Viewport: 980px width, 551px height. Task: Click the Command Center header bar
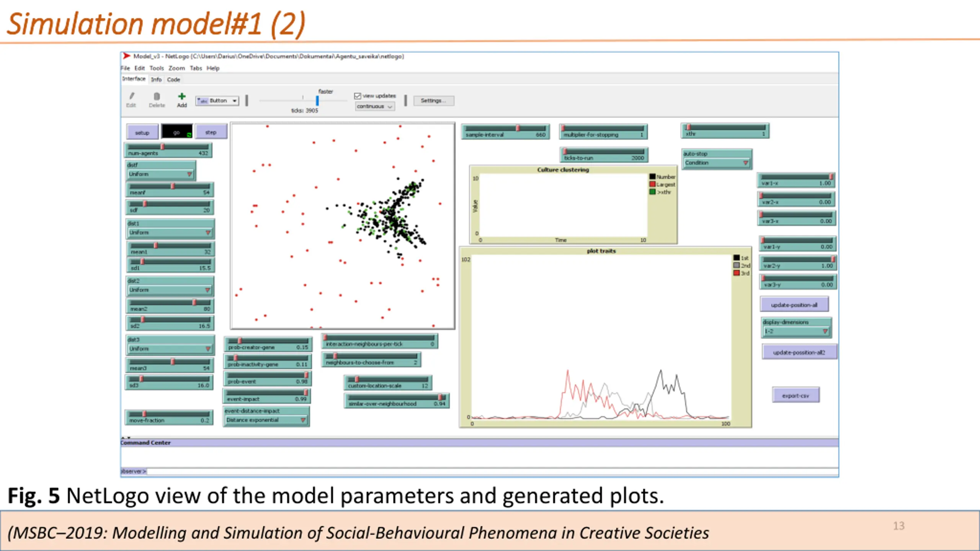click(479, 443)
